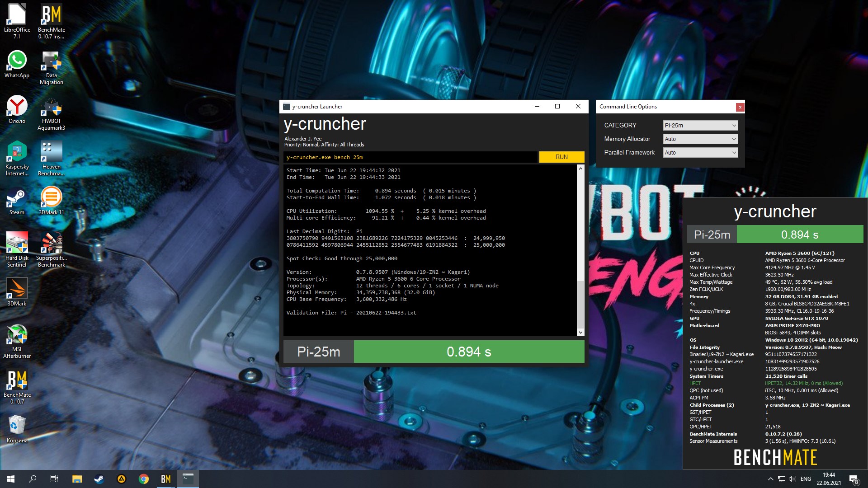This screenshot has height=488, width=868.
Task: Open BenchMate 0.10.7 Installer desktop icon
Action: 52,21
